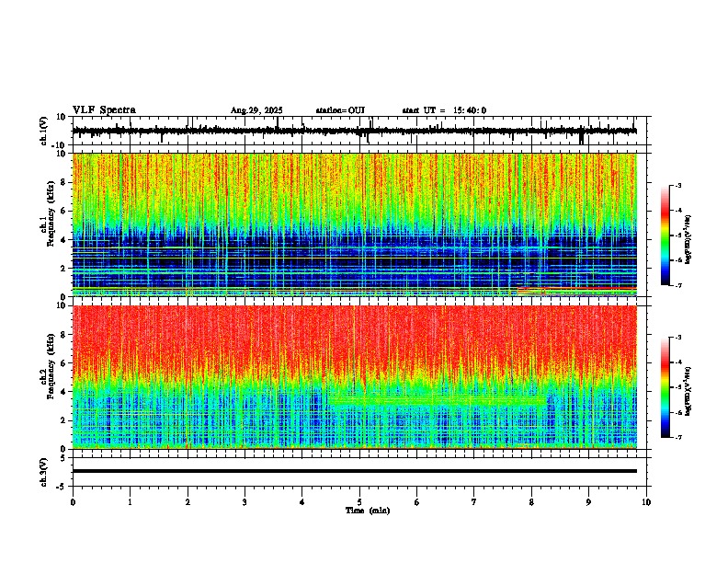728x563 pixels.
Task: Click the ch.2 frequency tick label "8"
Action: tap(64, 335)
